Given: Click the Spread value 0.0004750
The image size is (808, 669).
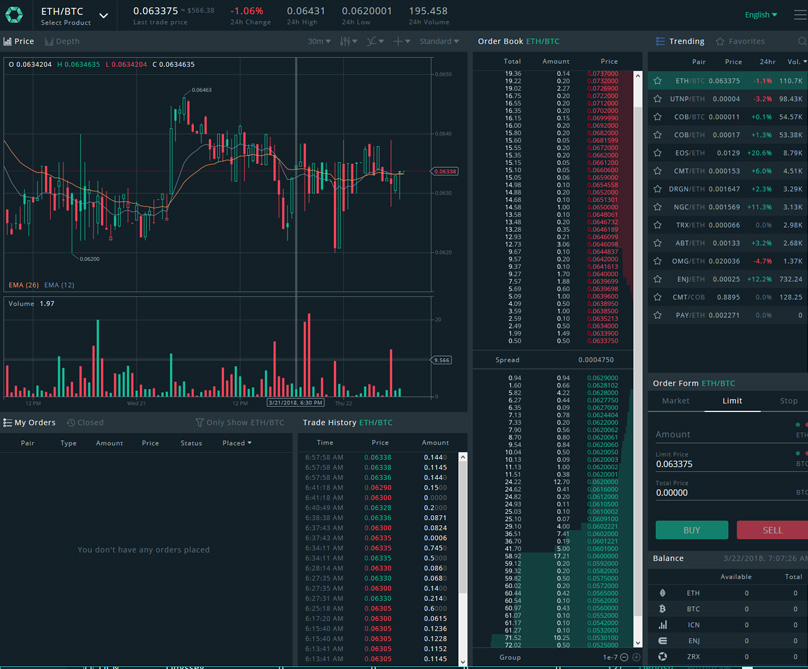Looking at the screenshot, I should (x=596, y=360).
